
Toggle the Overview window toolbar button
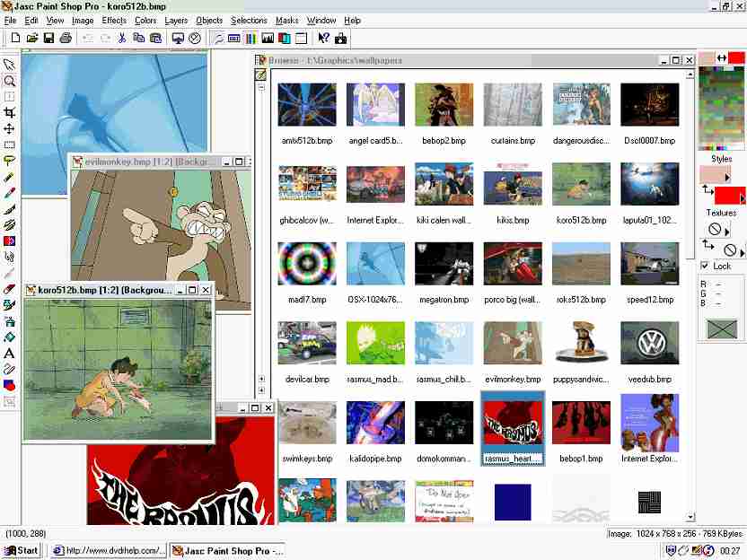(x=301, y=38)
